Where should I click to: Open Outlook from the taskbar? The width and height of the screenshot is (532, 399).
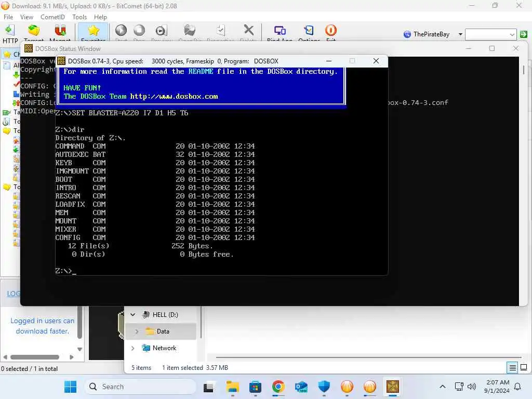point(301,387)
